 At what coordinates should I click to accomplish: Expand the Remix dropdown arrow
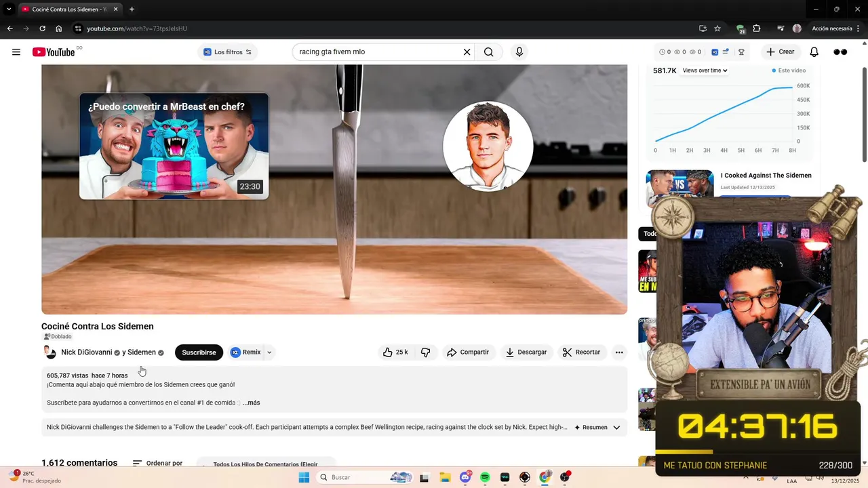click(x=269, y=352)
